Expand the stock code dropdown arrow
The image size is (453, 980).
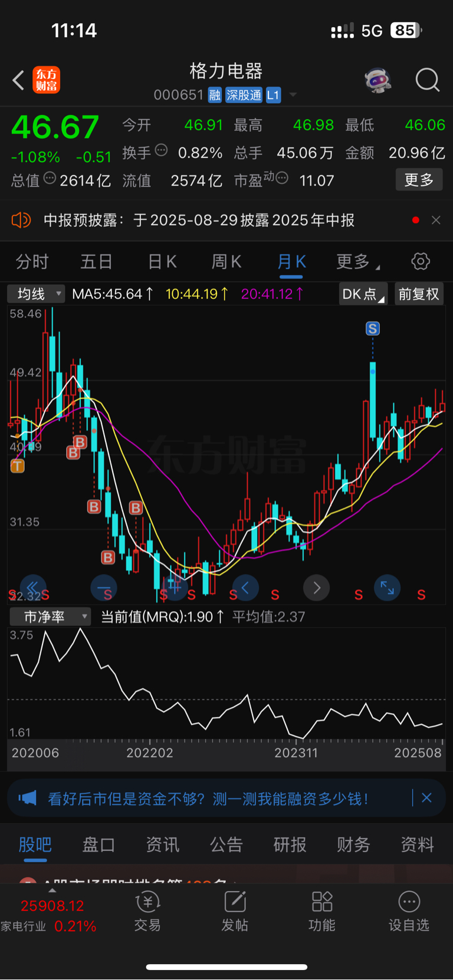click(x=293, y=95)
